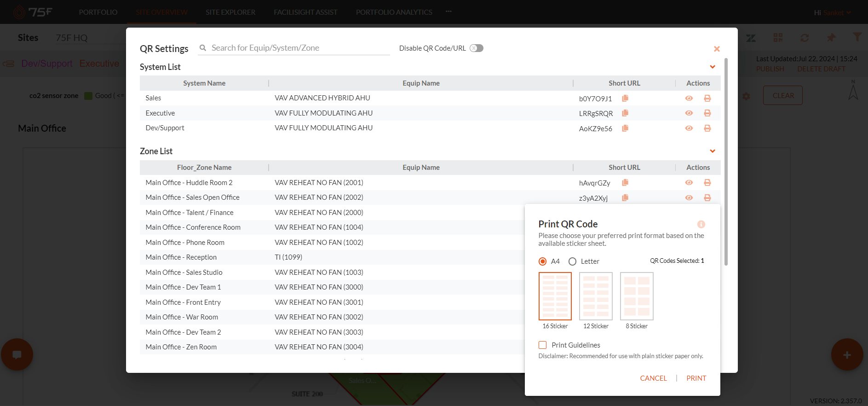
Task: Open the user account dropdown
Action: (833, 13)
